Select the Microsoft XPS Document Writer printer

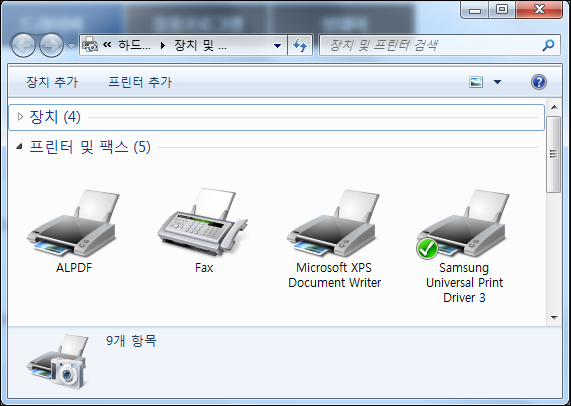click(334, 223)
